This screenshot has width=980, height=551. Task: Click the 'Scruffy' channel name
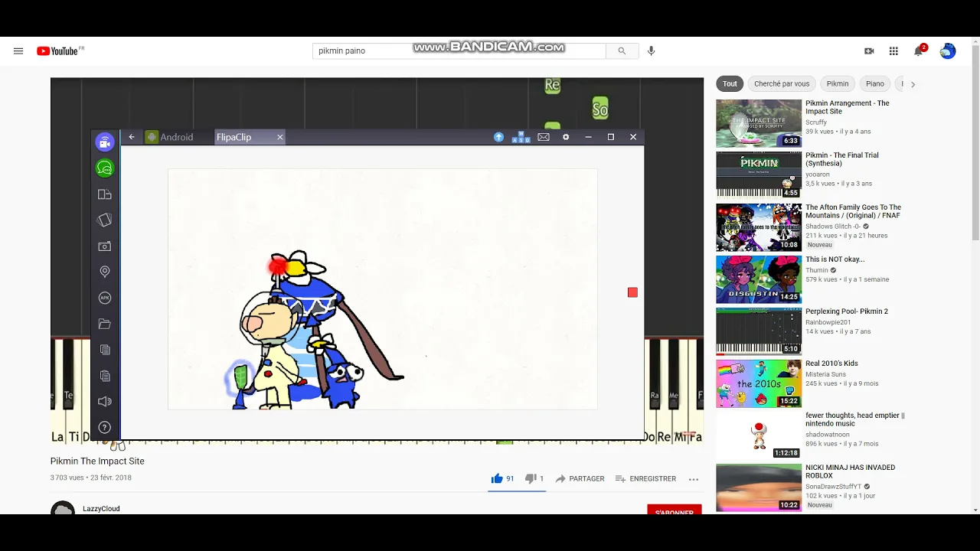click(x=816, y=122)
